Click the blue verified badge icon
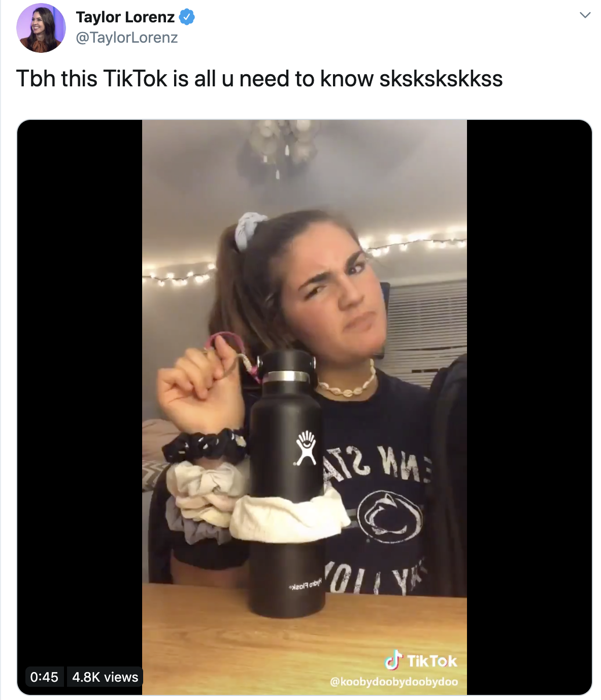This screenshot has width=601, height=700. [187, 17]
